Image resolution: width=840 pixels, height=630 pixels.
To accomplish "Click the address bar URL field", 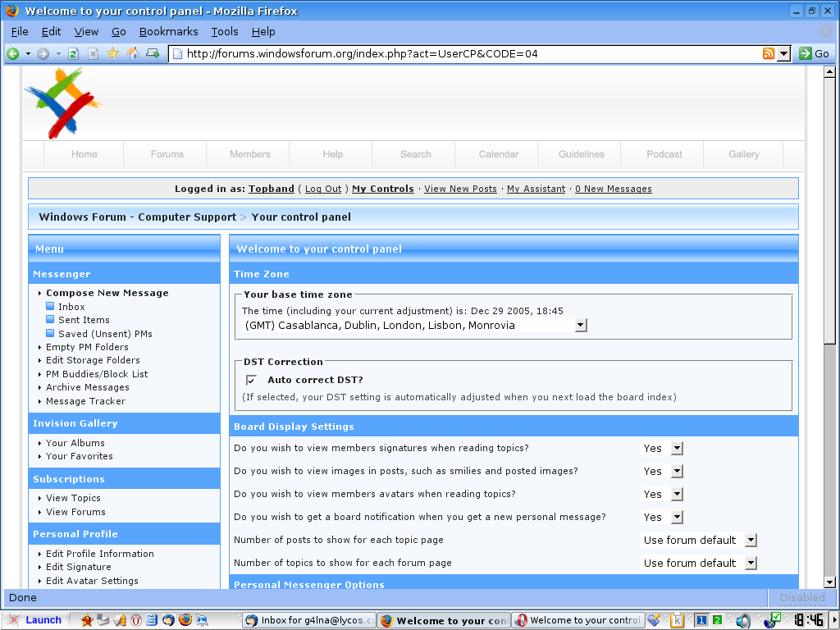I will (472, 53).
